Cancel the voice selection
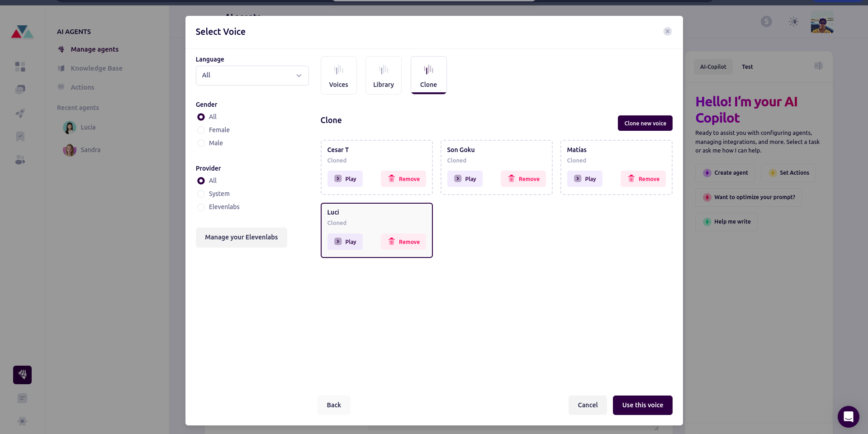 (x=588, y=405)
